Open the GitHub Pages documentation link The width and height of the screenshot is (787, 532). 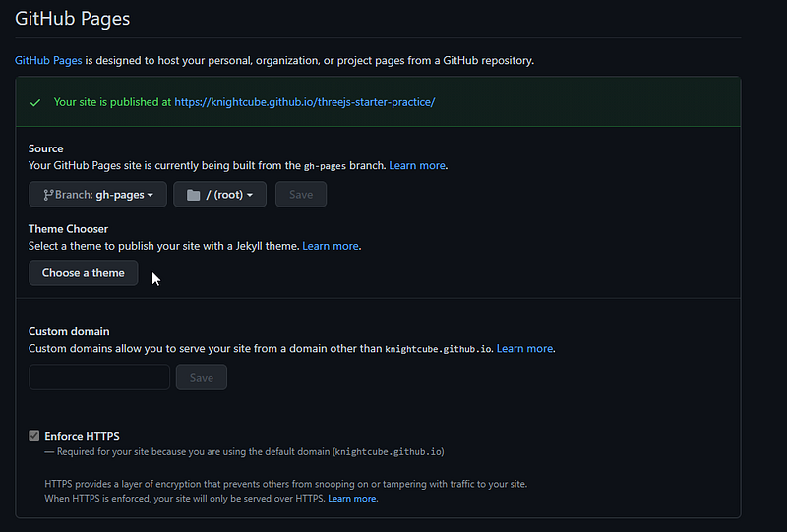48,60
